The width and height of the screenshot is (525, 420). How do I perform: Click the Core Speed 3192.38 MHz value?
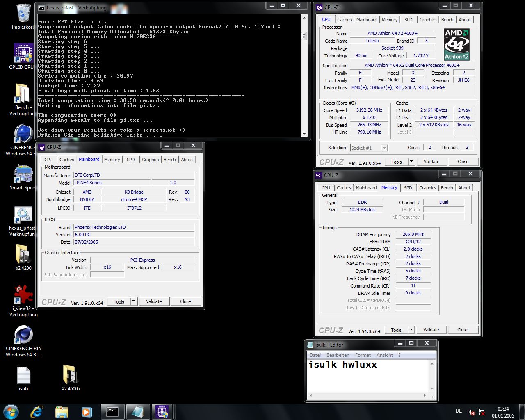(x=369, y=110)
